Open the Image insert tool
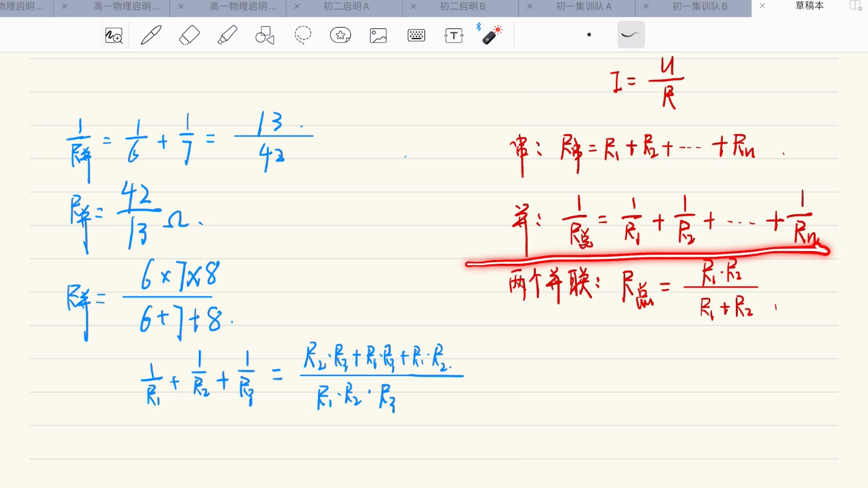Viewport: 868px width, 488px height. (379, 36)
